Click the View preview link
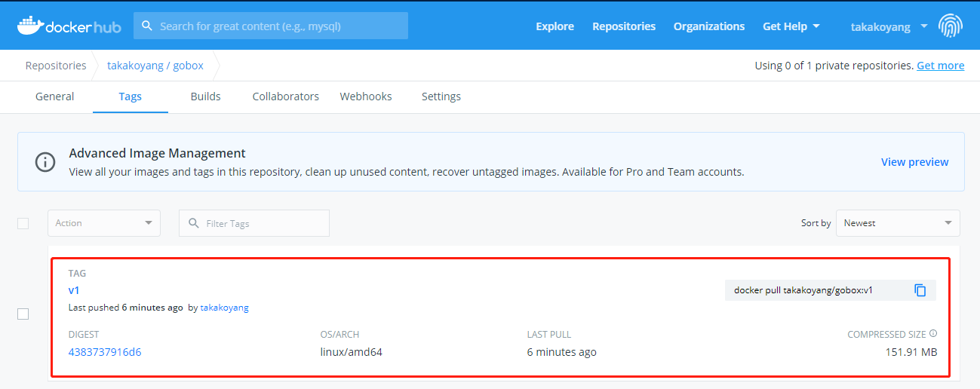The width and height of the screenshot is (980, 389). [914, 162]
